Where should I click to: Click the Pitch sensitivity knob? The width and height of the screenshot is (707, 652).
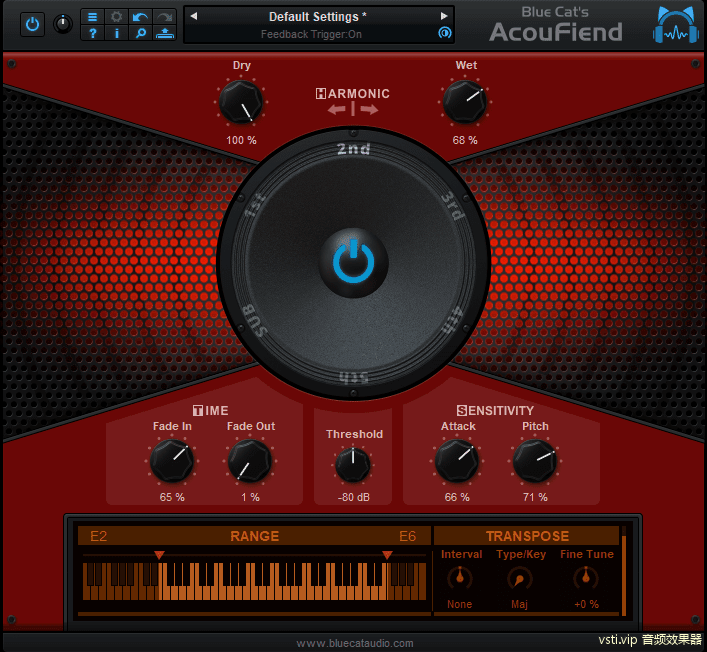coord(535,462)
